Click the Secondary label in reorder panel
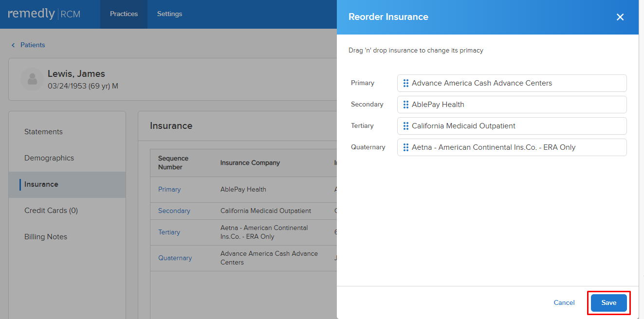Screen dimensions: 644x319 point(367,105)
